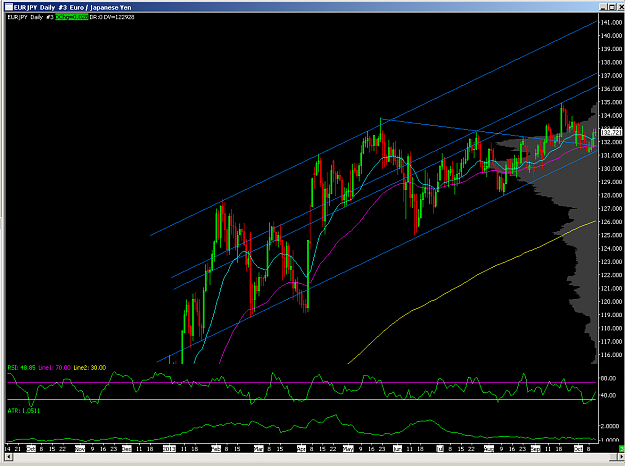Click the Mar month marker on time axis

(259, 449)
